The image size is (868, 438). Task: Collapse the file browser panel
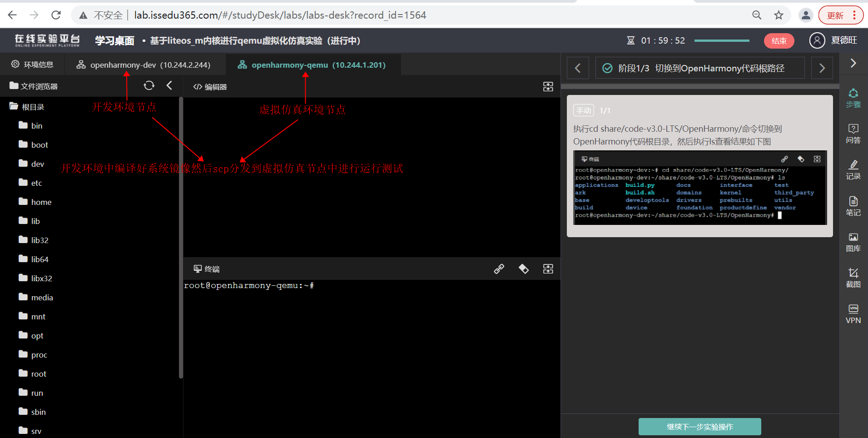pos(169,85)
